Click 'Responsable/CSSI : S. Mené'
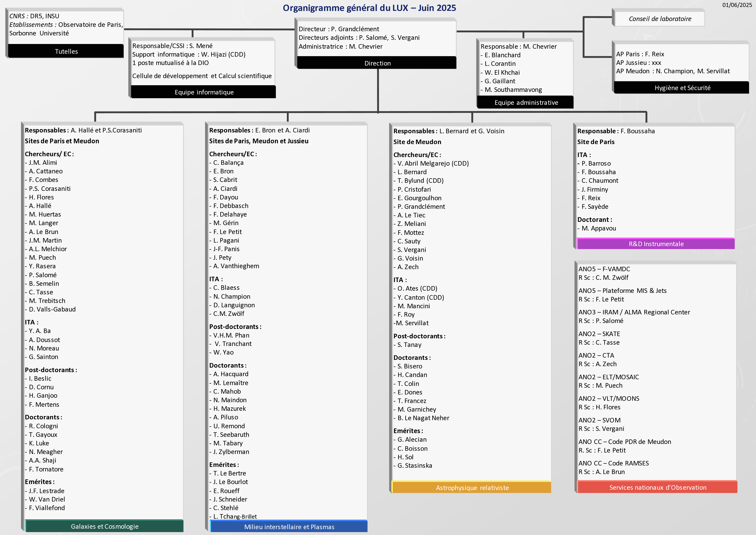This screenshot has height=535, width=756. [172, 46]
